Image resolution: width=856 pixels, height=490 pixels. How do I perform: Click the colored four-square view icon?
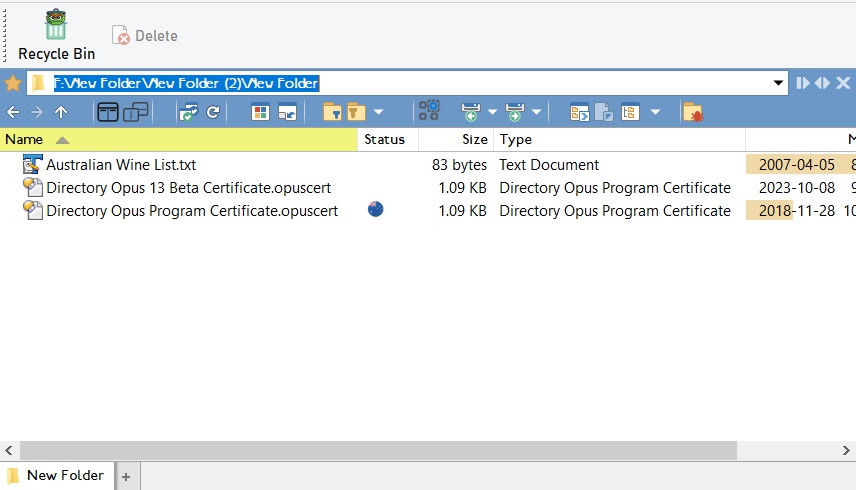260,112
